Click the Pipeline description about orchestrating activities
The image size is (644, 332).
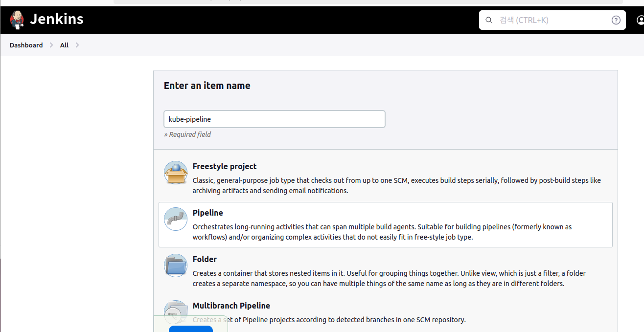382,232
